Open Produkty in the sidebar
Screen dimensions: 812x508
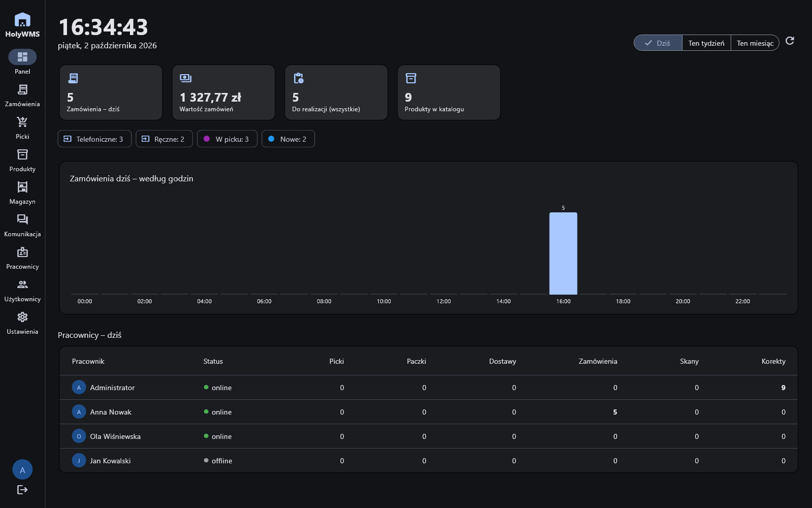(22, 161)
